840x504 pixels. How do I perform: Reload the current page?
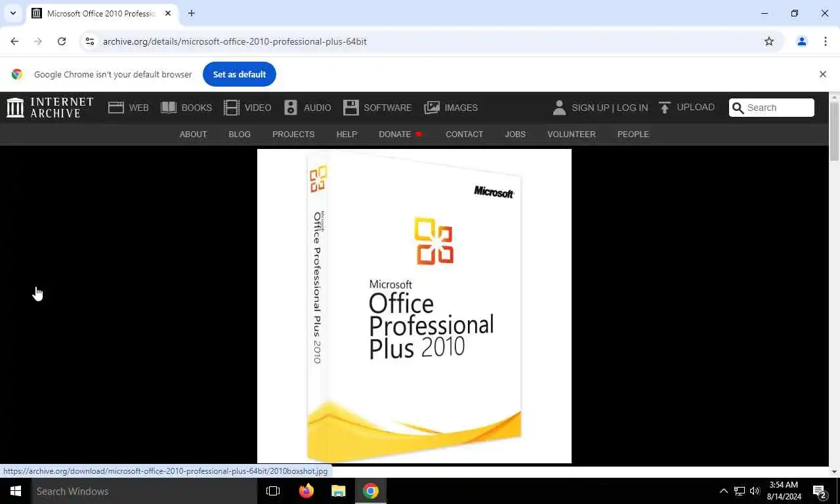[62, 41]
